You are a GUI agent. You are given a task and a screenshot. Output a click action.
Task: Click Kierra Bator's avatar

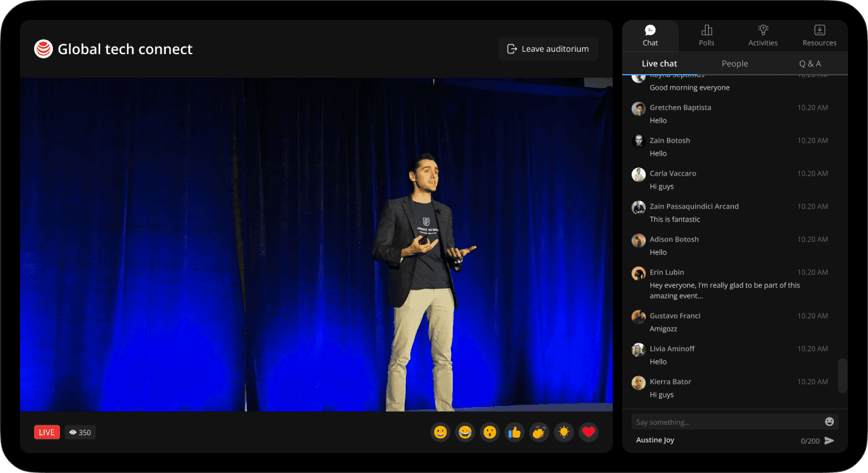(x=639, y=382)
